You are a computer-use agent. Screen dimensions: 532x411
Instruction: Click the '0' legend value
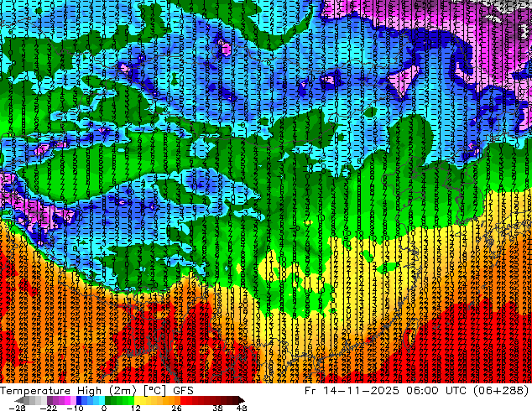tap(104, 408)
